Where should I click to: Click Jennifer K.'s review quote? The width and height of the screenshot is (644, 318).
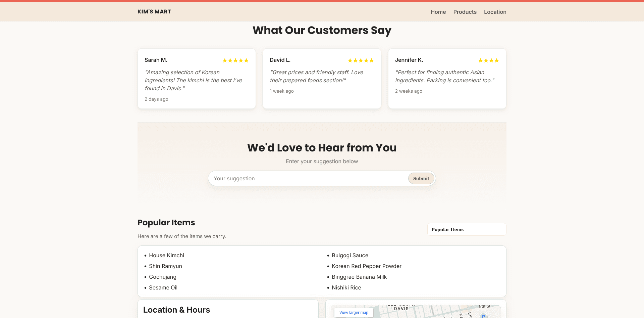(444, 76)
